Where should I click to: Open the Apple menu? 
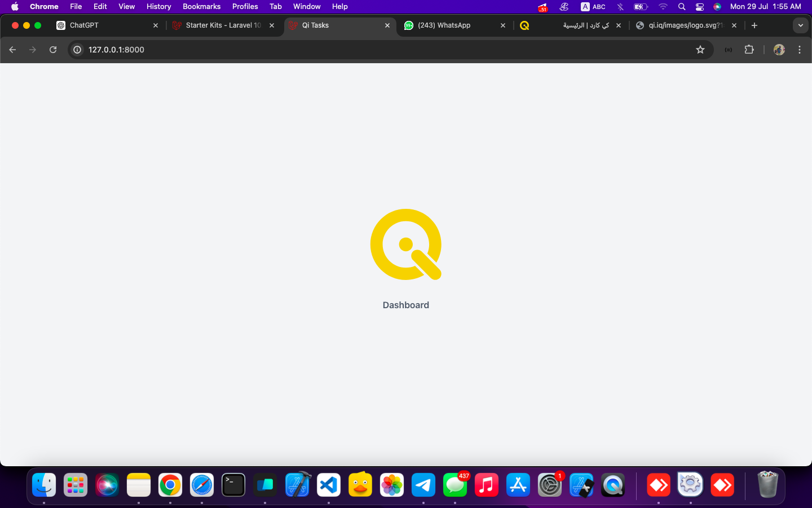click(x=15, y=7)
